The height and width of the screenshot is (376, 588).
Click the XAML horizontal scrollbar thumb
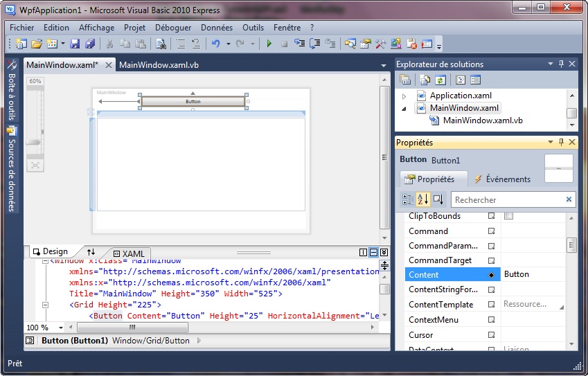[132, 328]
